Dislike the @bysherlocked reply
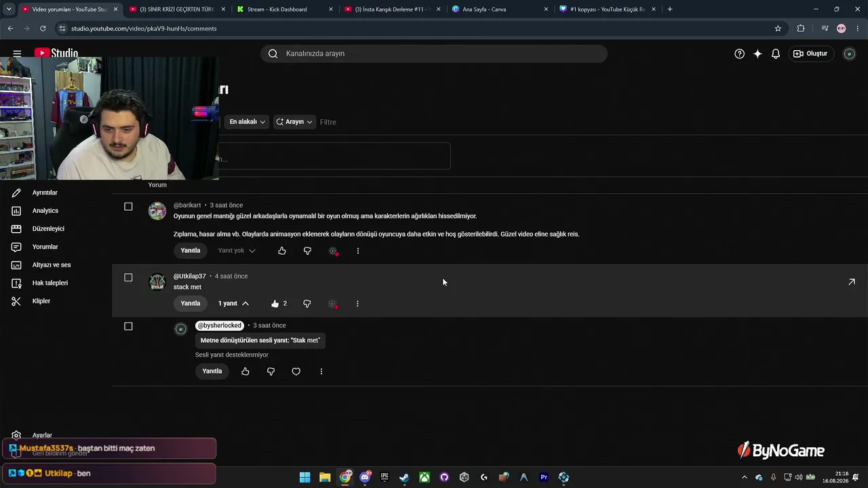Viewport: 868px width, 488px height. 271,371
